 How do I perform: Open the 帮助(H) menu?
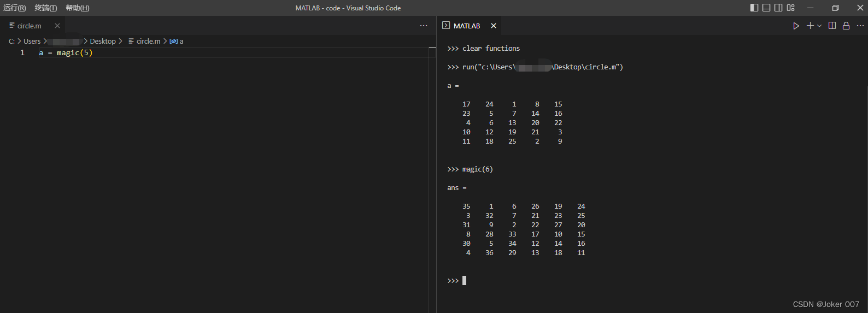click(x=78, y=8)
